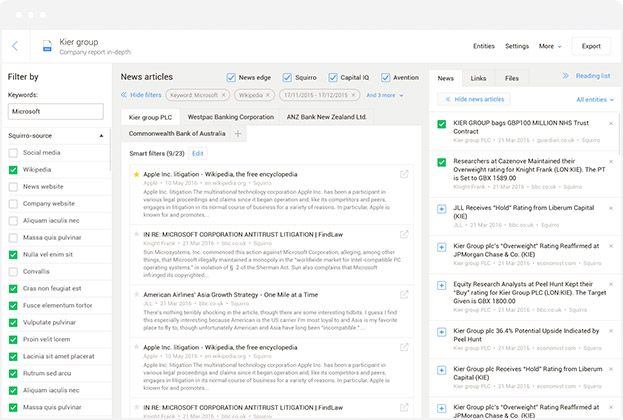Add a new company tab with plus icon
Image resolution: width=623 pixels, height=420 pixels.
(x=238, y=134)
